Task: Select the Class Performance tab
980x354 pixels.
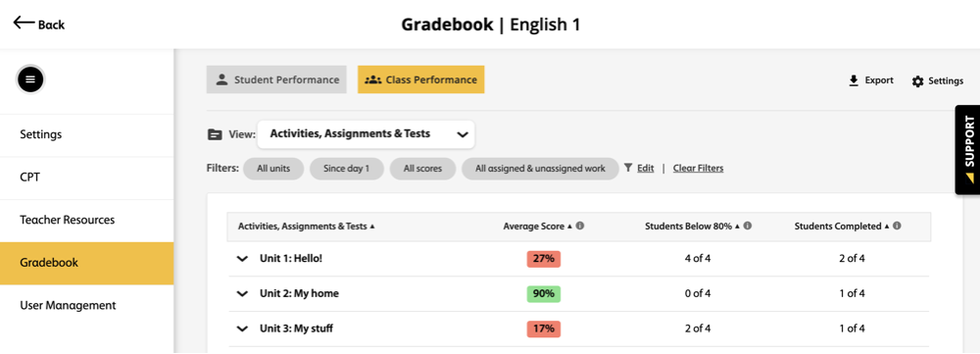Action: point(420,79)
